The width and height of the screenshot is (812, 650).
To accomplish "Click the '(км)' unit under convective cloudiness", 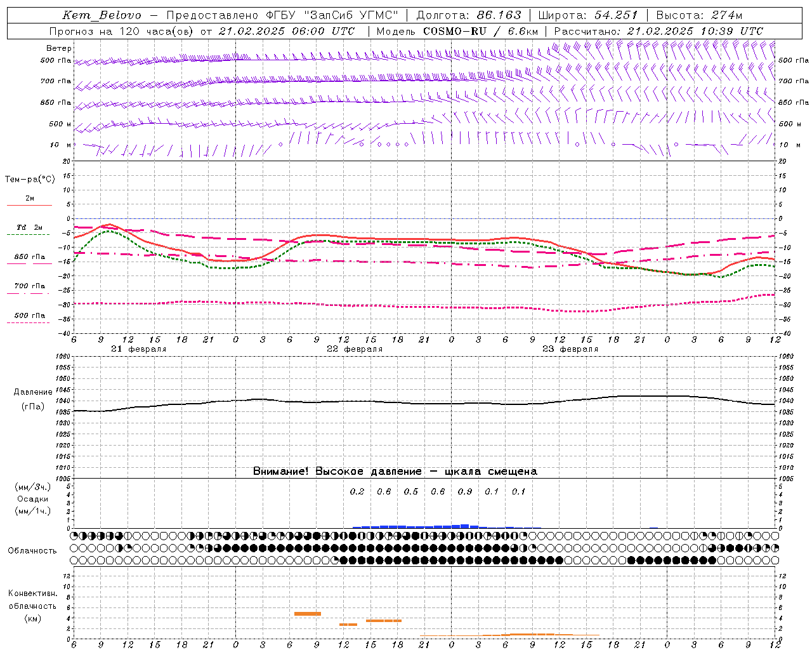I will [x=33, y=618].
